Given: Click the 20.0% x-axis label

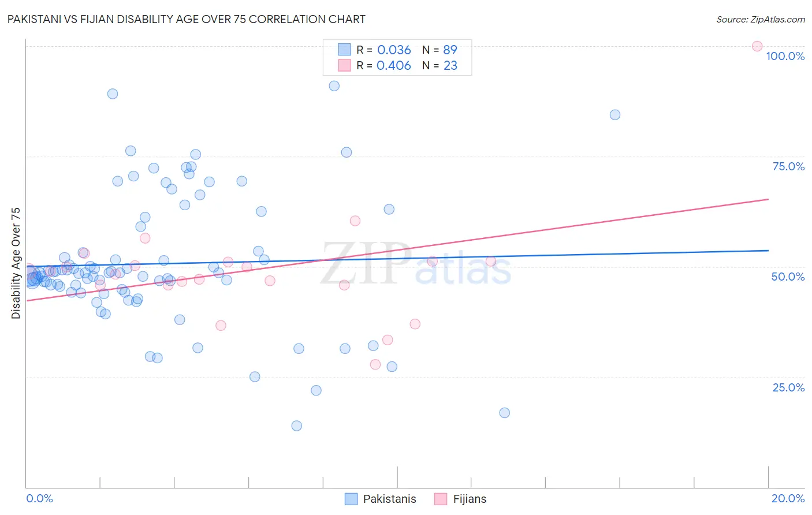Looking at the screenshot, I should (788, 498).
